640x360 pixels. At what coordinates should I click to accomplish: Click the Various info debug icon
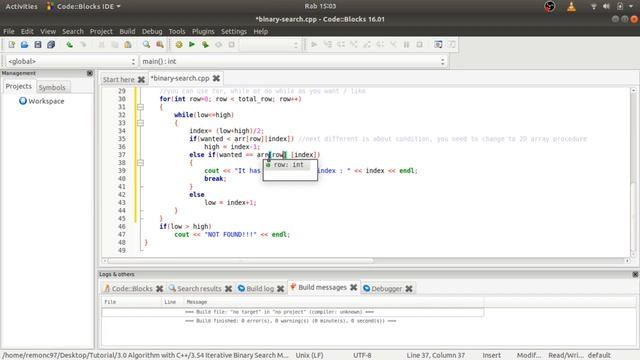coord(451,44)
